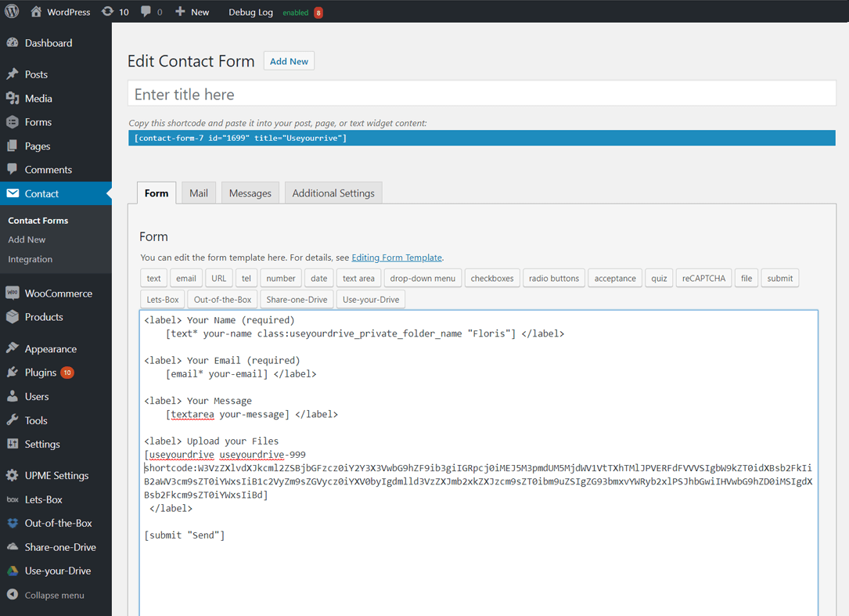This screenshot has width=849, height=616.
Task: Click the Tools wrench icon
Action: [13, 420]
